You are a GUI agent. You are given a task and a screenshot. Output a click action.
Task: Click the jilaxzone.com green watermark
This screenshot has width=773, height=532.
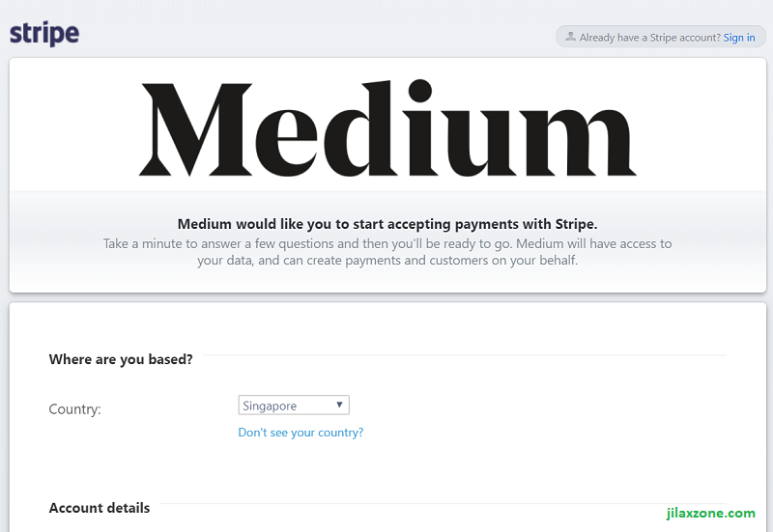[x=710, y=513]
